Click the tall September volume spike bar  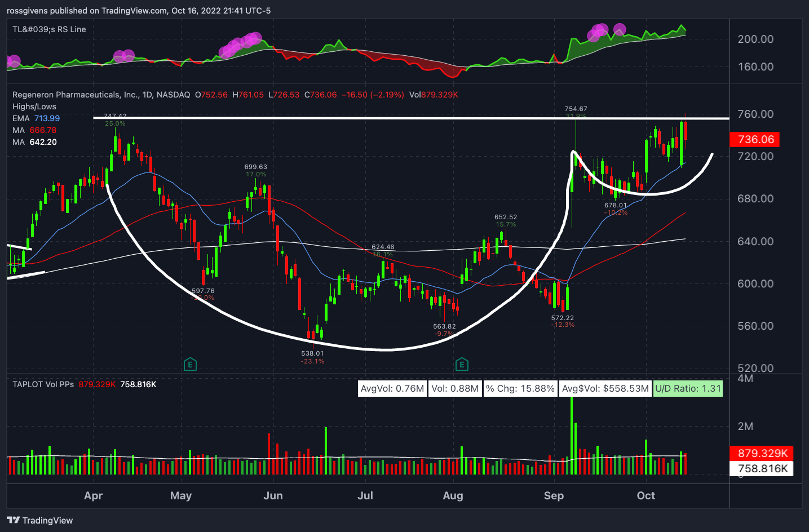(572, 435)
